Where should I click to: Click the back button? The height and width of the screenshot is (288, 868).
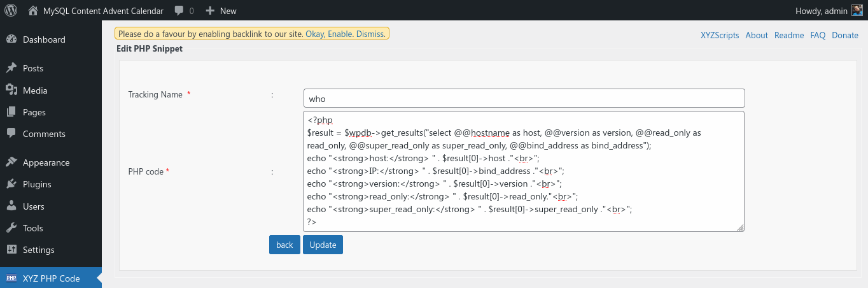284,245
